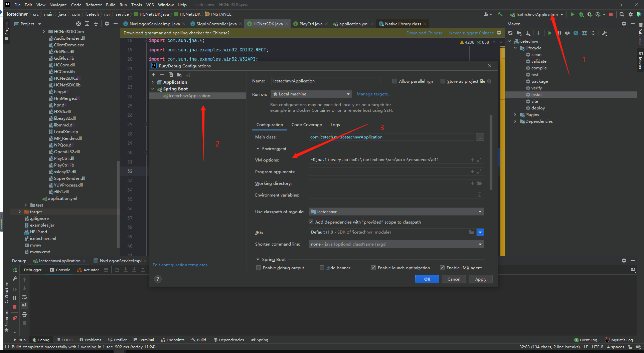
Task: Open Search Everywhere with the magnifier icon
Action: (622, 14)
